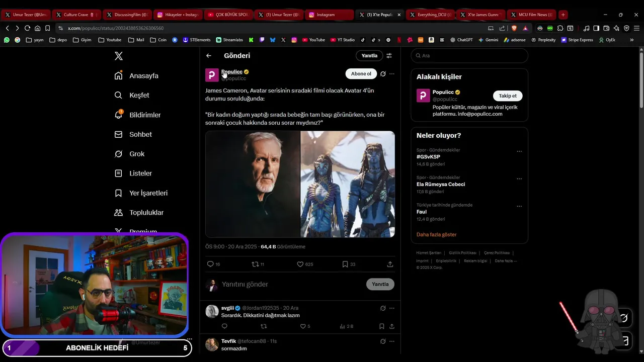Switch to the MCU Film News tab

click(x=531, y=15)
